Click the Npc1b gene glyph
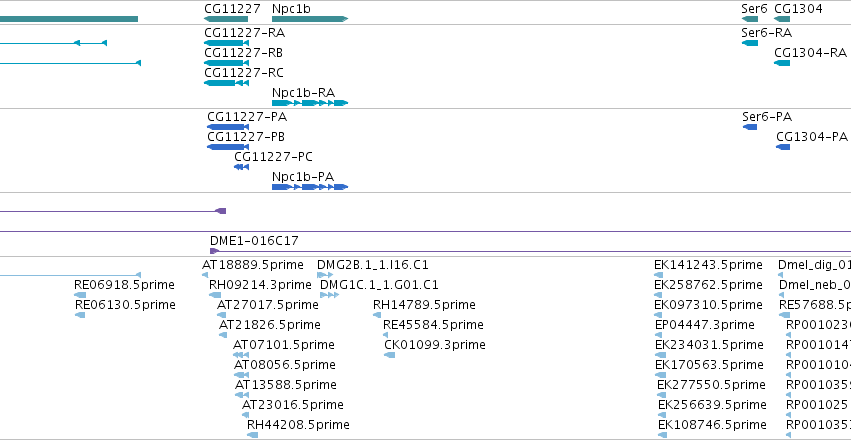Viewport: 851px width, 440px height. pos(310,19)
